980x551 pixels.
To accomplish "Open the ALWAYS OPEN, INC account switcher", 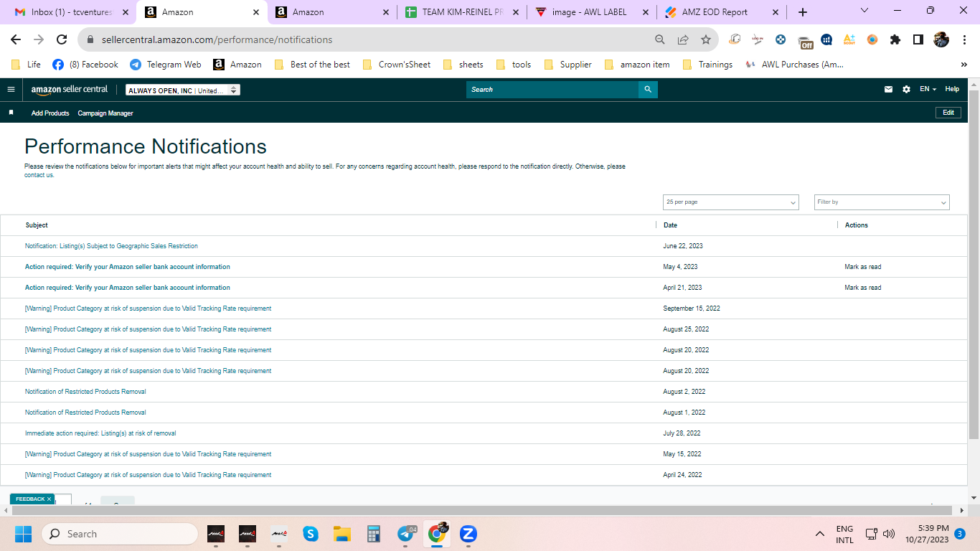I will tap(183, 90).
